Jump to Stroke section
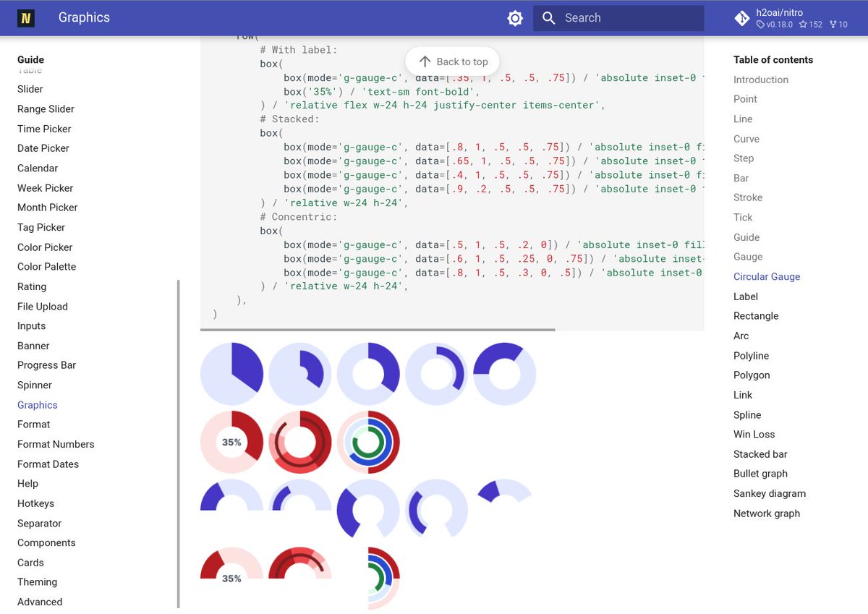The height and width of the screenshot is (614, 868). 748,197
